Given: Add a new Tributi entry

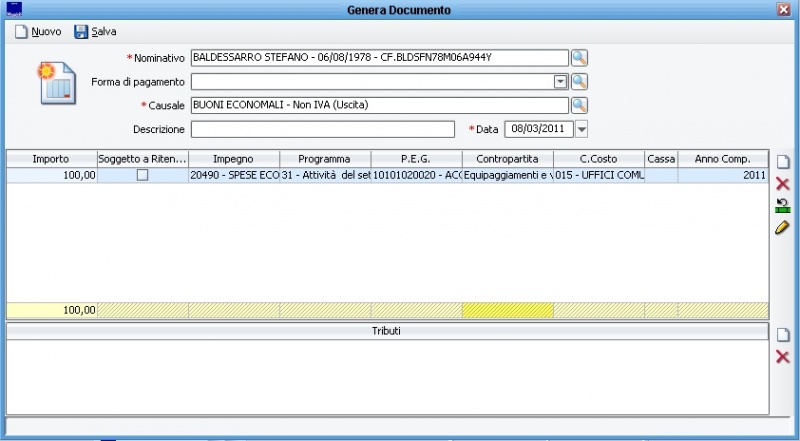Looking at the screenshot, I should pyautogui.click(x=783, y=335).
